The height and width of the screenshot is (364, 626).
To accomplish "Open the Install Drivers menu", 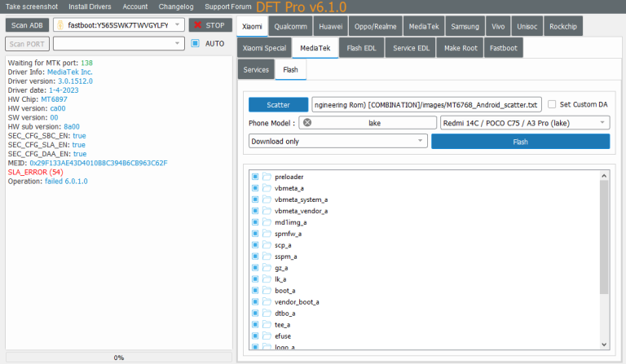I will 90,7.
